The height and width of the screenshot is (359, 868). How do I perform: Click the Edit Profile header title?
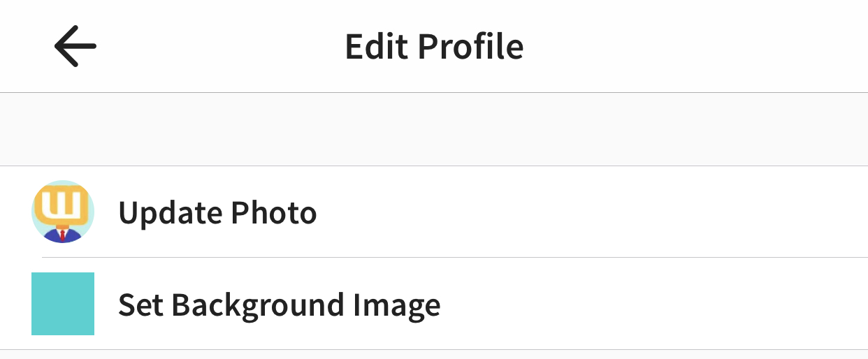coord(434,47)
